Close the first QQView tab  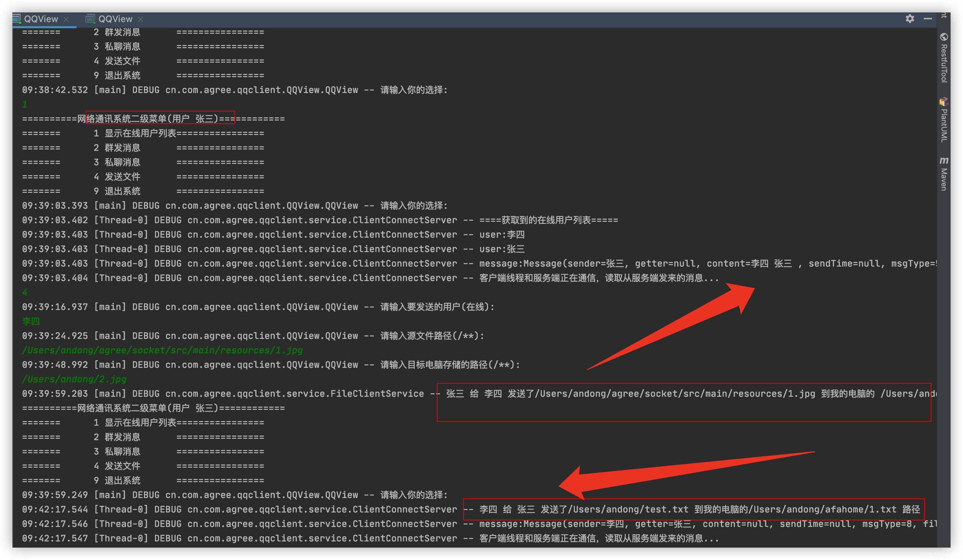[66, 19]
